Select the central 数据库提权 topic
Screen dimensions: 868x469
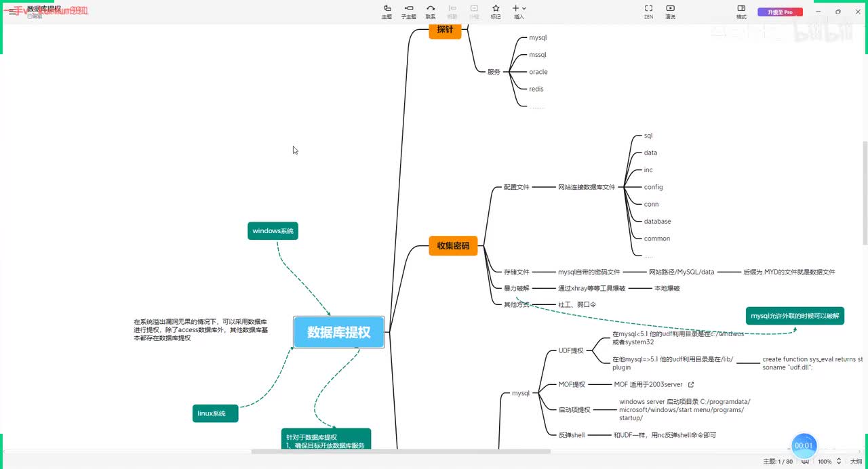pyautogui.click(x=339, y=332)
